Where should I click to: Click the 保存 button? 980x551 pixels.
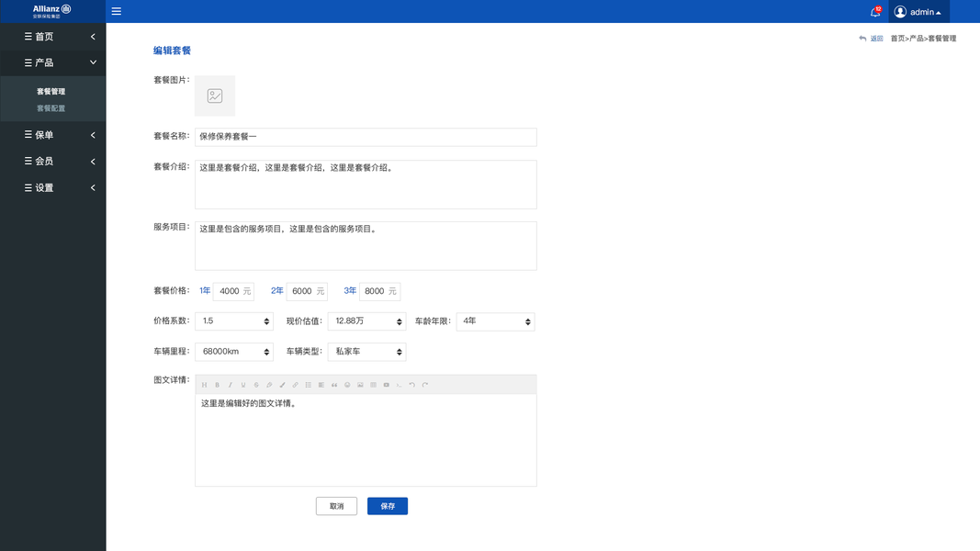[388, 506]
